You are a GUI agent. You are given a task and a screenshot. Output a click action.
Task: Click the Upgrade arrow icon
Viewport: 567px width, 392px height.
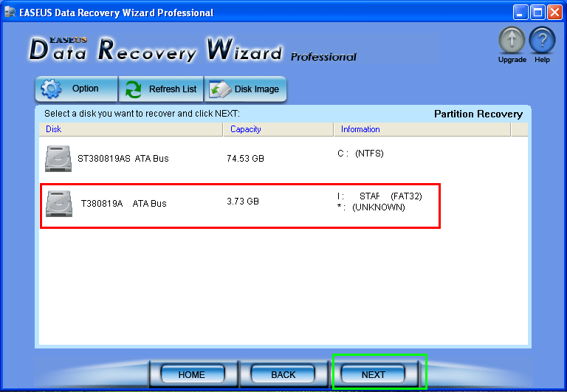tap(512, 41)
